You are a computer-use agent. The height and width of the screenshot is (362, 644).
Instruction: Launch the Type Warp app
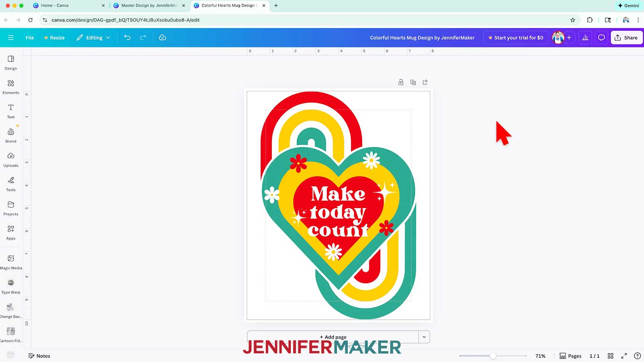point(11,286)
